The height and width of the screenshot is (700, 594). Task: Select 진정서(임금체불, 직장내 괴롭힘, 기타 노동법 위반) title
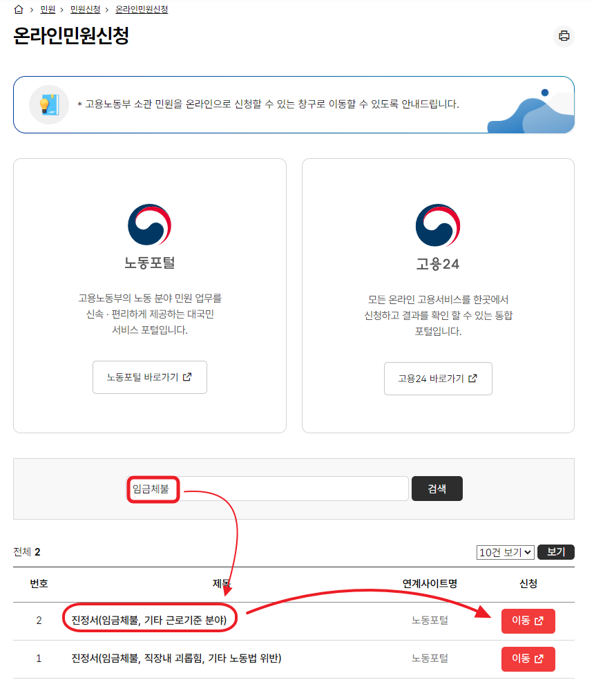176,658
